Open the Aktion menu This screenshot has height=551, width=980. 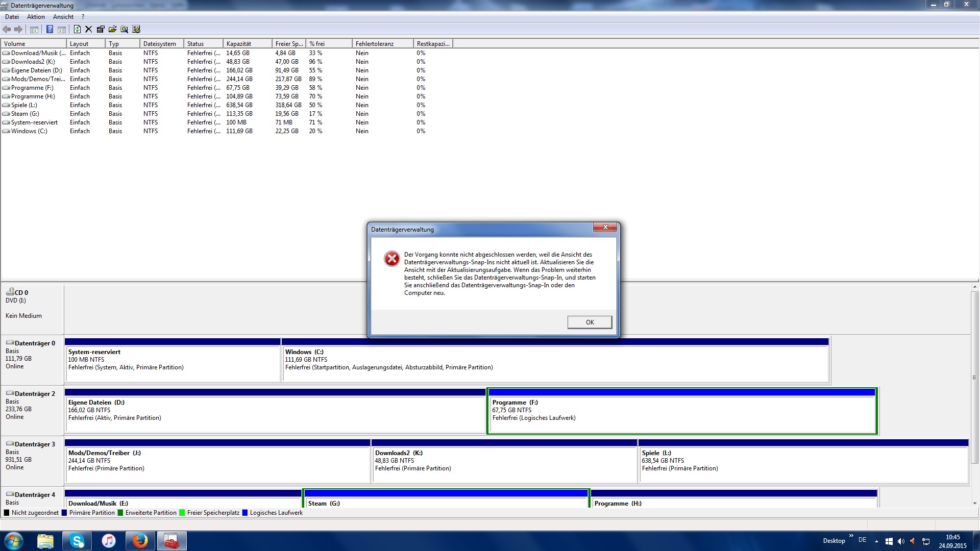click(36, 17)
